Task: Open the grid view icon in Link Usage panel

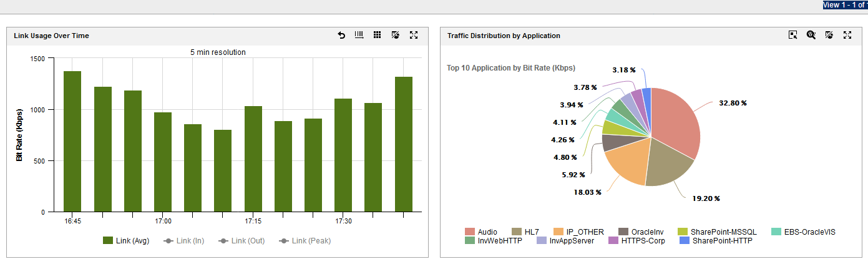Action: 378,36
